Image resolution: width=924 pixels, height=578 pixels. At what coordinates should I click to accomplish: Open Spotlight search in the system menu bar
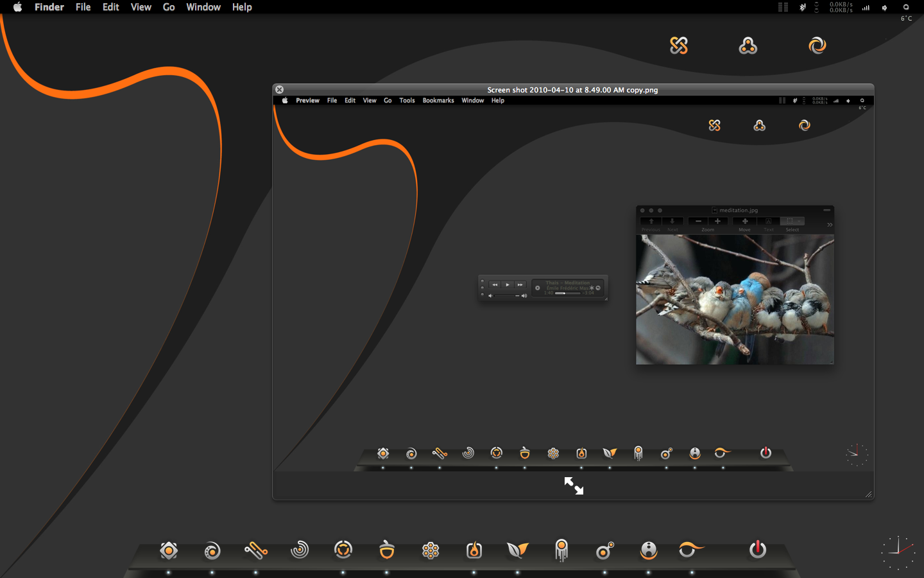(906, 7)
